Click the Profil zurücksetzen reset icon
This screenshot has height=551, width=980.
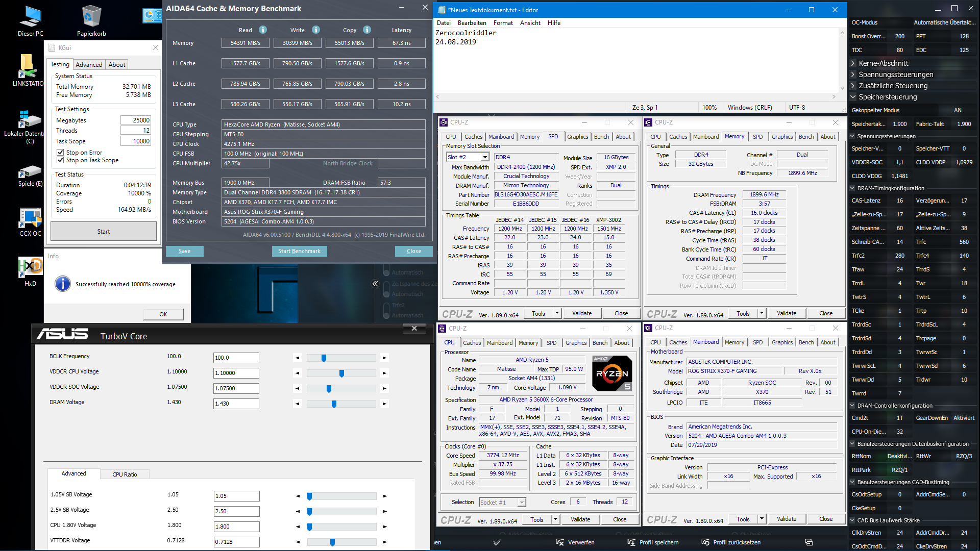click(705, 542)
